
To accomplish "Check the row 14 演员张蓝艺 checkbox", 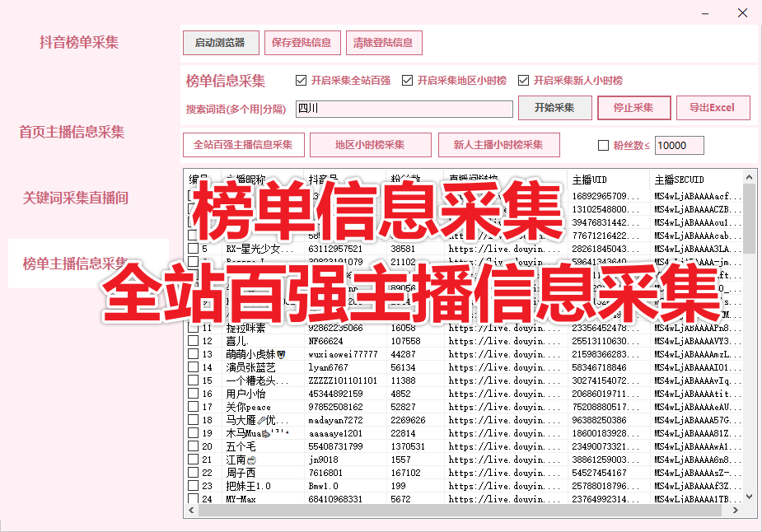I will 193,368.
